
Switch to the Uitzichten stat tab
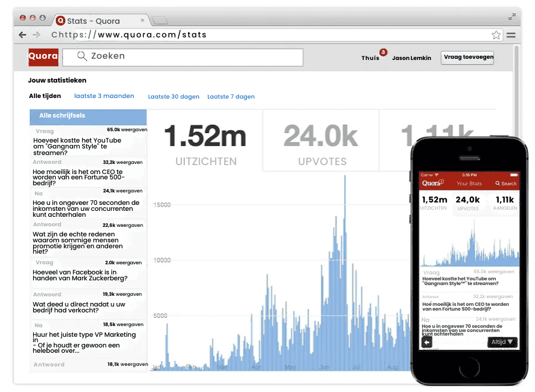click(206, 143)
